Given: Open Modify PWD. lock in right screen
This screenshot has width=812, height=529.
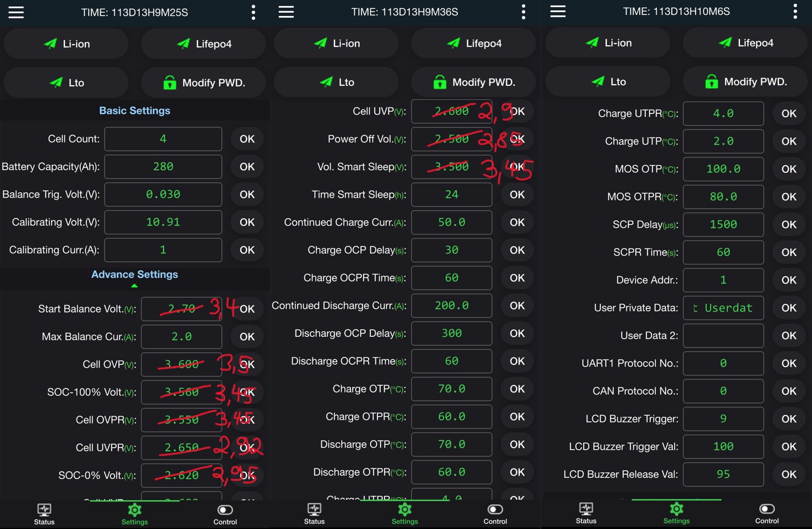Looking at the screenshot, I should point(745,81).
